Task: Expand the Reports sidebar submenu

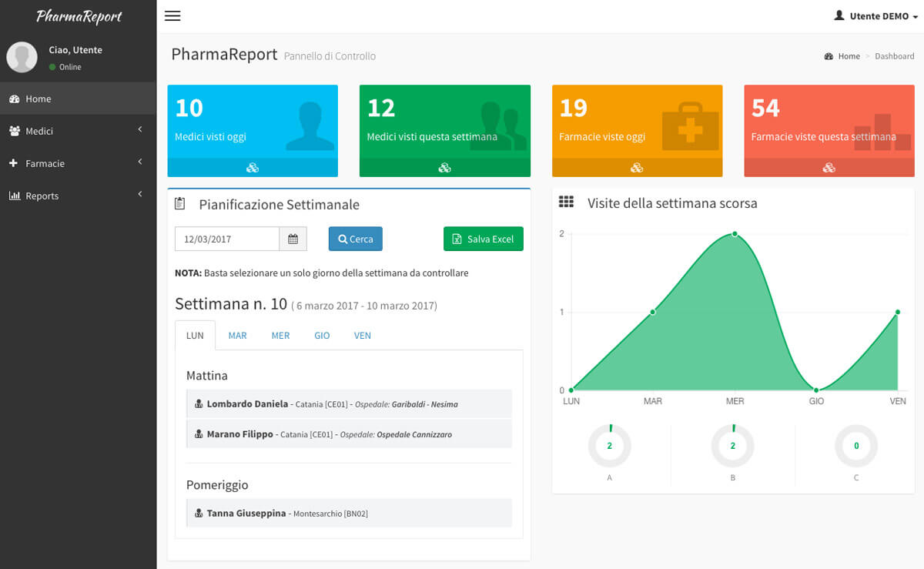Action: (x=77, y=196)
